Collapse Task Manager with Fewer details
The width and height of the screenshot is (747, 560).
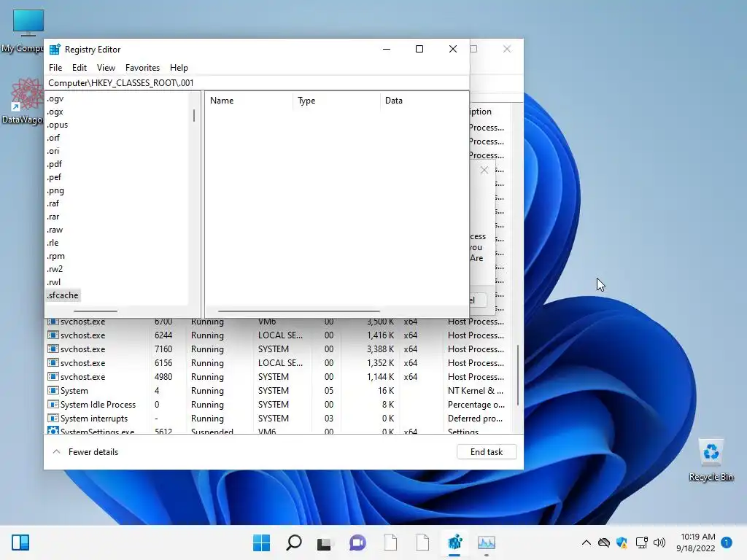85,452
